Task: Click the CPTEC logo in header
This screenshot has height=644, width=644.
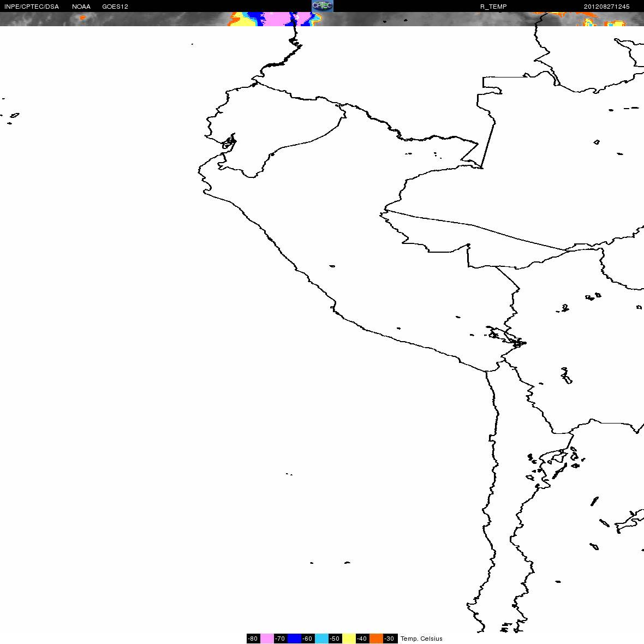Action: point(323,6)
